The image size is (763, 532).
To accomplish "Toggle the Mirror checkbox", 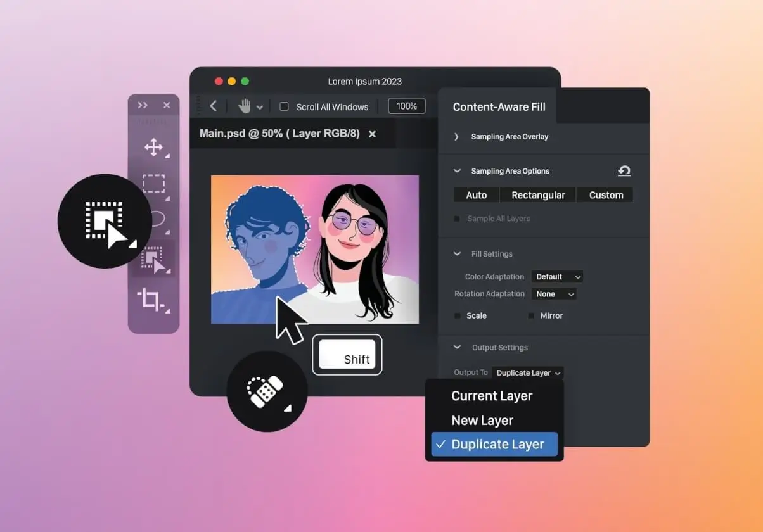I will point(531,315).
